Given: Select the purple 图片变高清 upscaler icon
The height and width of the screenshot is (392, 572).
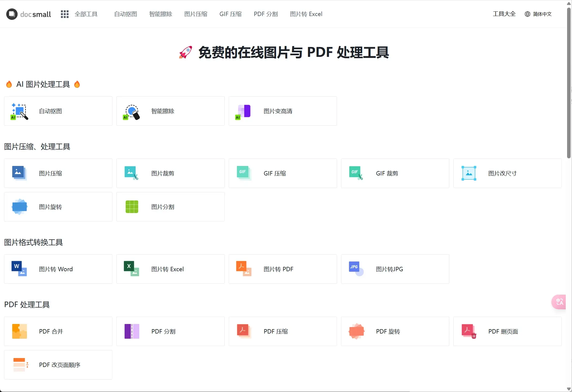Looking at the screenshot, I should (x=244, y=112).
